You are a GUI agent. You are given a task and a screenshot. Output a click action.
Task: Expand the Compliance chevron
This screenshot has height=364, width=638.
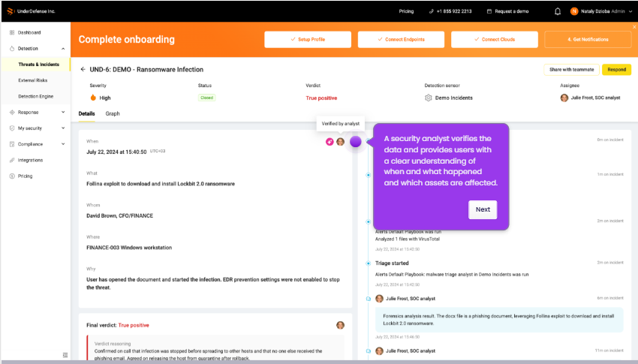(63, 144)
